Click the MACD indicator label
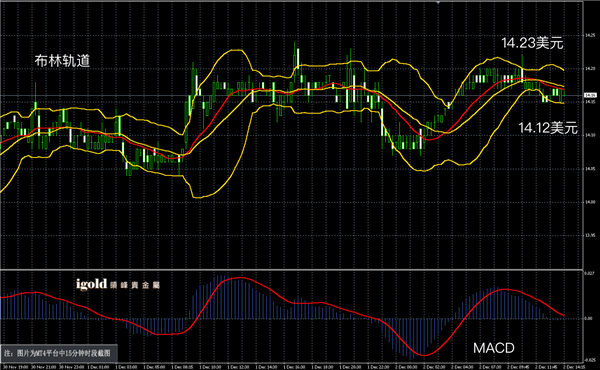Viewport: 600px width, 370px height. 494,348
